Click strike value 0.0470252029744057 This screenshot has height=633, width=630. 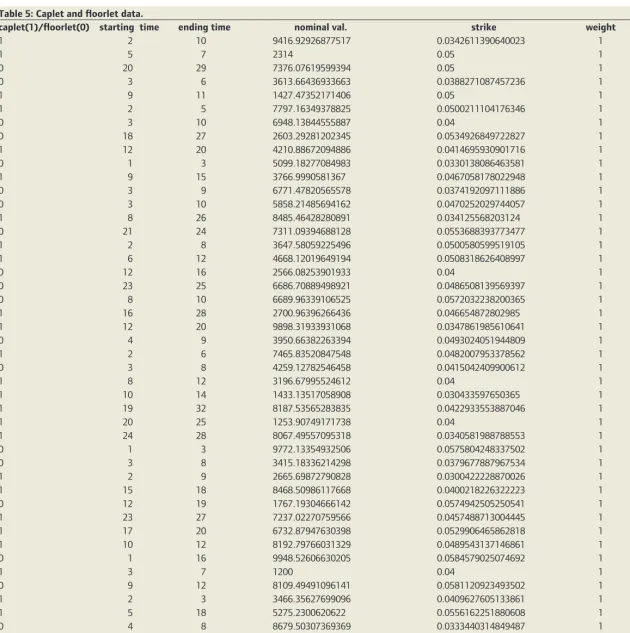pos(481,205)
